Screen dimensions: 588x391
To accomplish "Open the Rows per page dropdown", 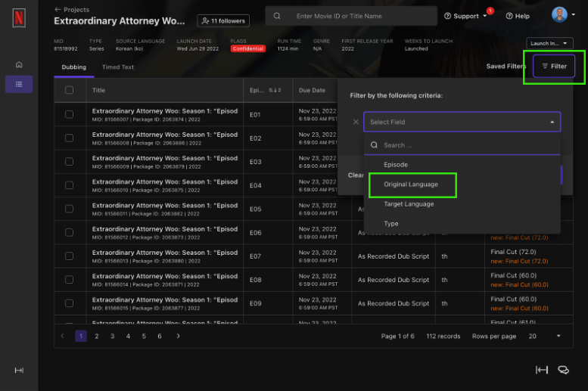I will (545, 336).
